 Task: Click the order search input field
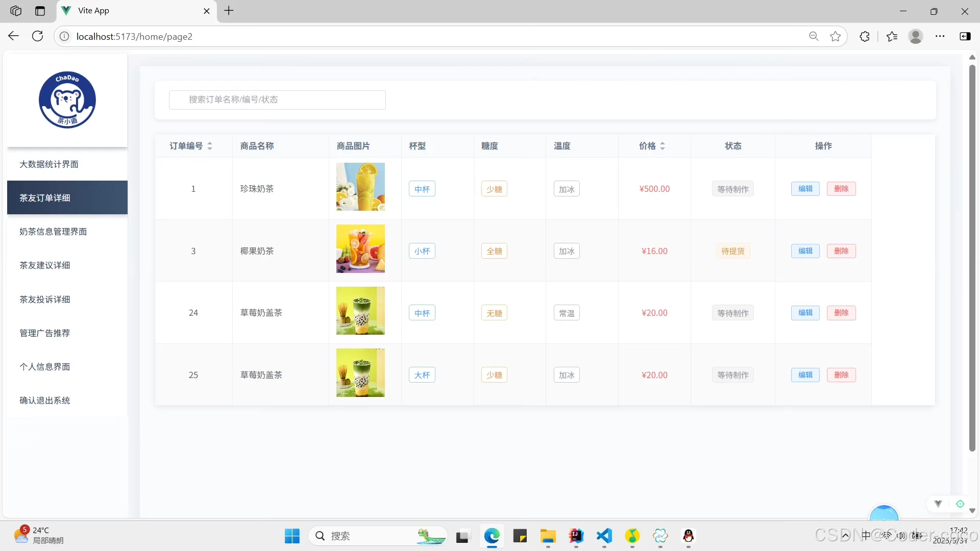[x=277, y=99]
